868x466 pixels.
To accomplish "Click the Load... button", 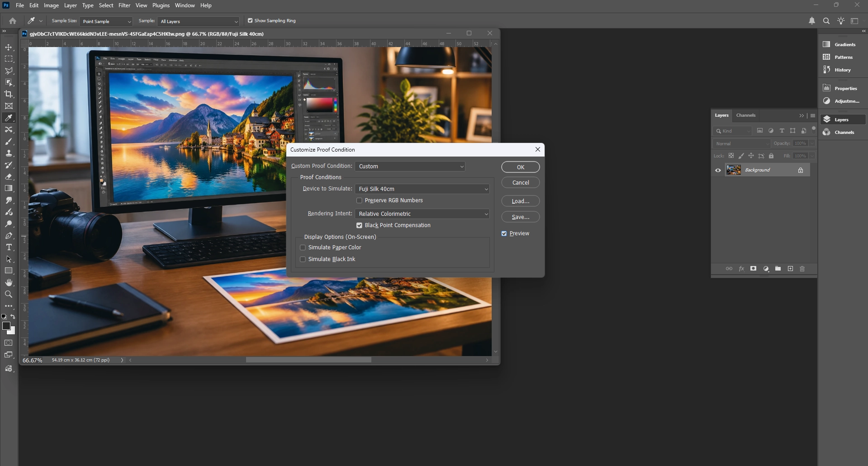I will click(x=521, y=201).
